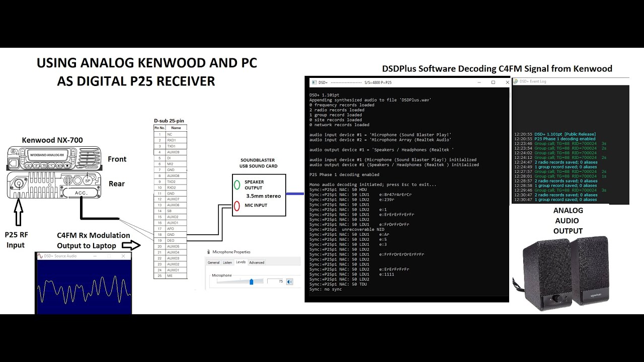644x362 pixels.
Task: Click 'audio output device #1 =' Speakers line
Action: pos(381,149)
